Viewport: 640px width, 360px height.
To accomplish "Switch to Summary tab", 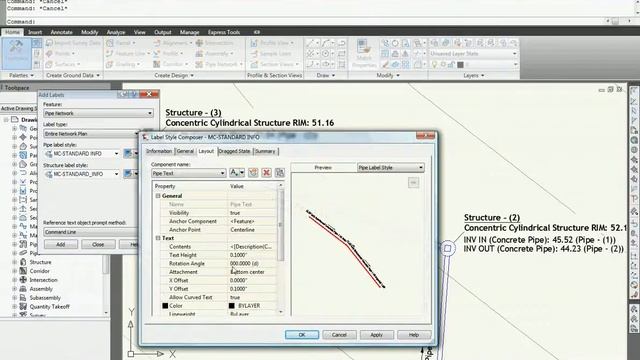I will pos(265,151).
